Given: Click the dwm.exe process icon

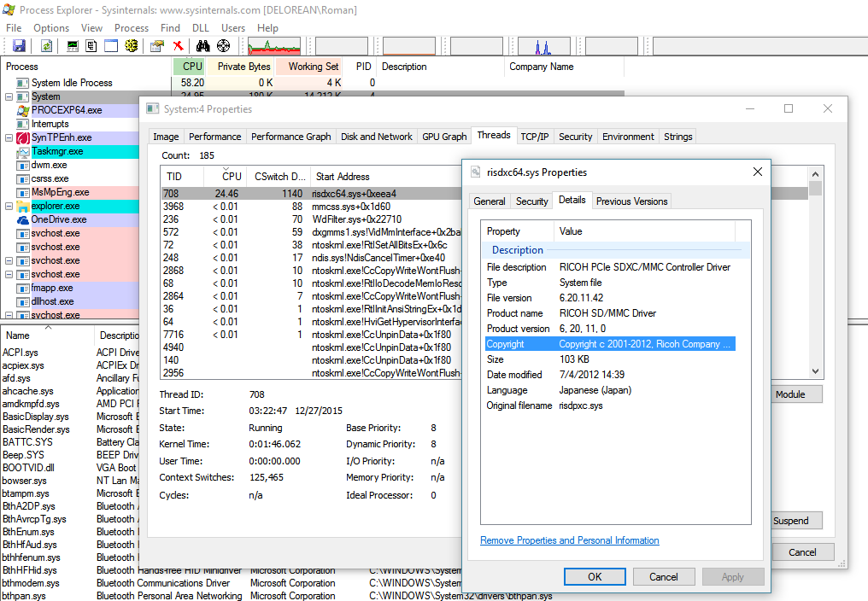Looking at the screenshot, I should point(23,166).
